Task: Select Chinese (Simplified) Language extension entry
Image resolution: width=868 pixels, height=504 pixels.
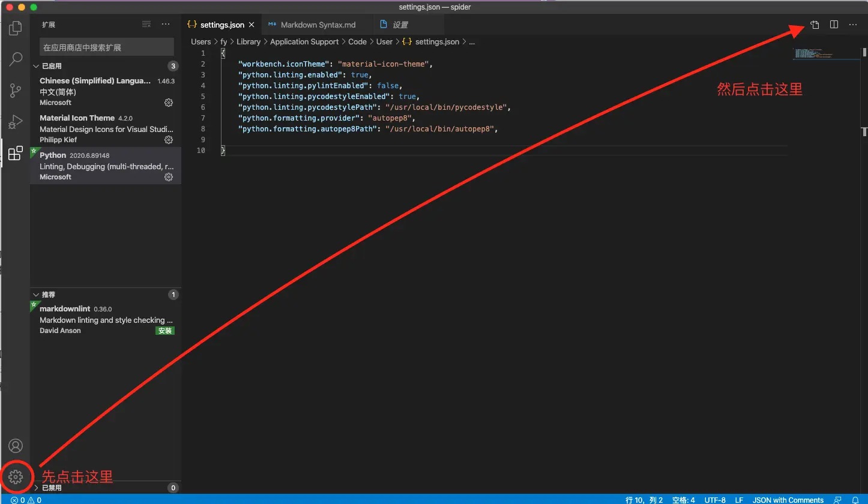Action: [x=106, y=91]
